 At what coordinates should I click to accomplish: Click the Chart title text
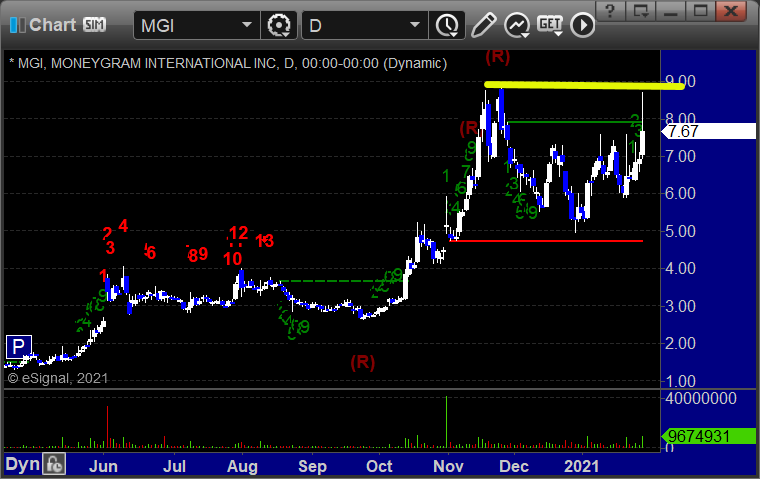pyautogui.click(x=52, y=25)
